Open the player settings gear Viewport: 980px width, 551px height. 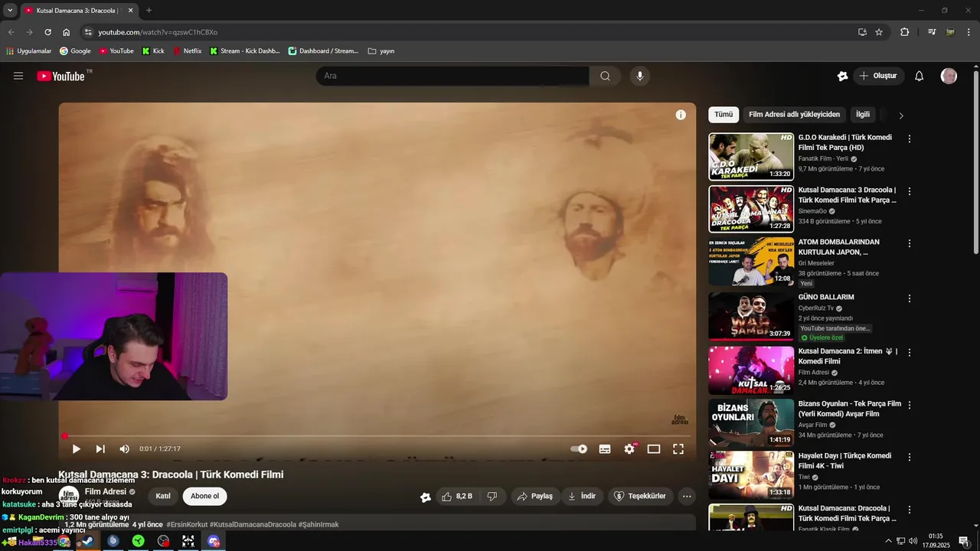click(x=629, y=449)
